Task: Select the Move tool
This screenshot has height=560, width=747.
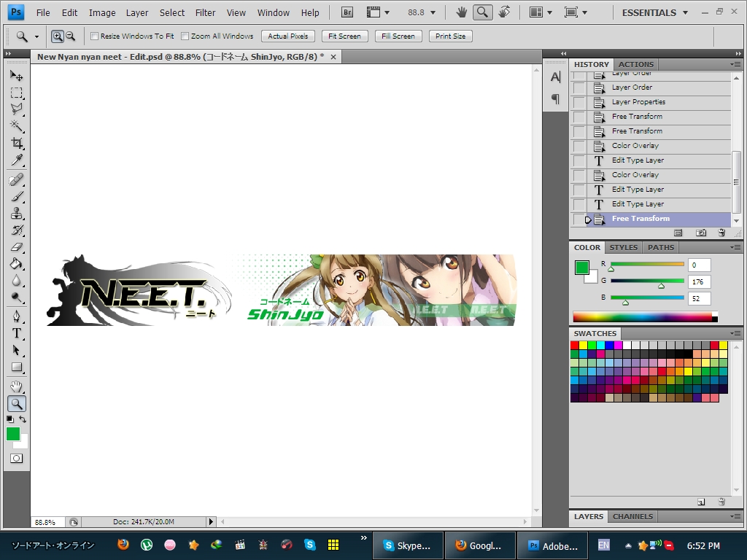Action: [x=17, y=76]
